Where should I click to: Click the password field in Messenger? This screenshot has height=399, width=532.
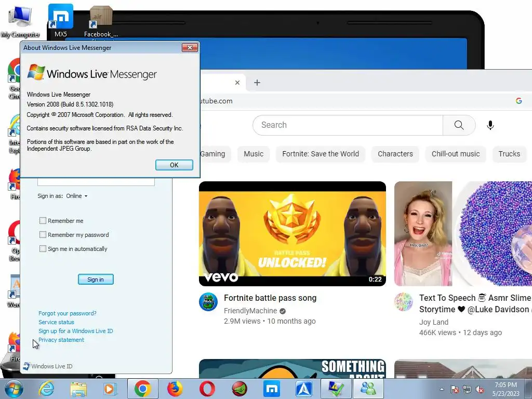[x=96, y=182]
